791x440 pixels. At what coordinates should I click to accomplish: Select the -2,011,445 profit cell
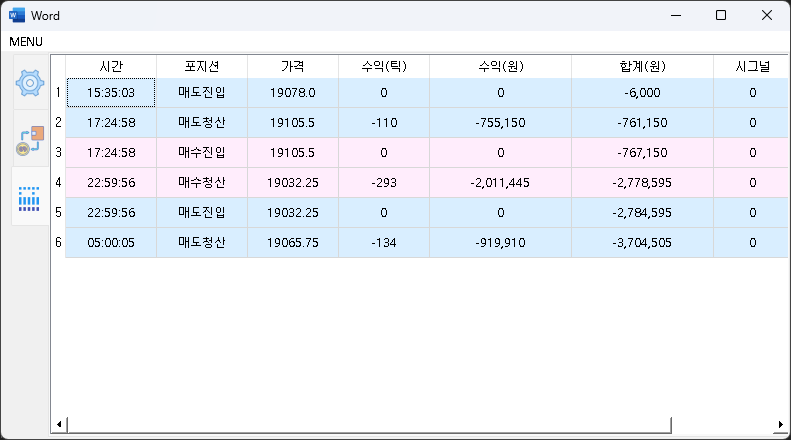tap(500, 183)
